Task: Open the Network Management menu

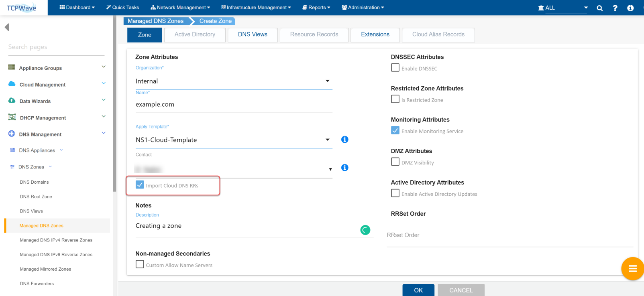Action: click(180, 8)
